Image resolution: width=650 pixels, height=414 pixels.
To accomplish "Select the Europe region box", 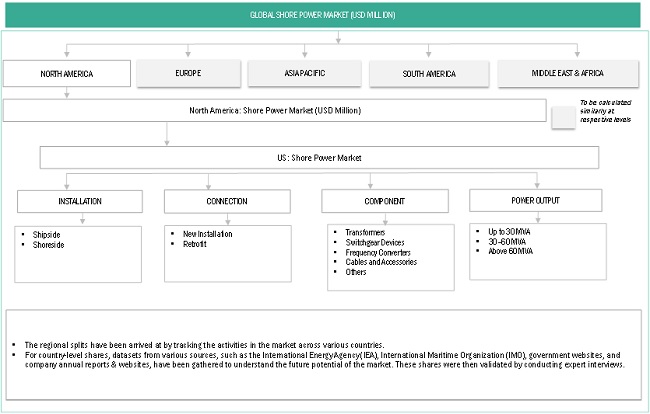I will (187, 73).
